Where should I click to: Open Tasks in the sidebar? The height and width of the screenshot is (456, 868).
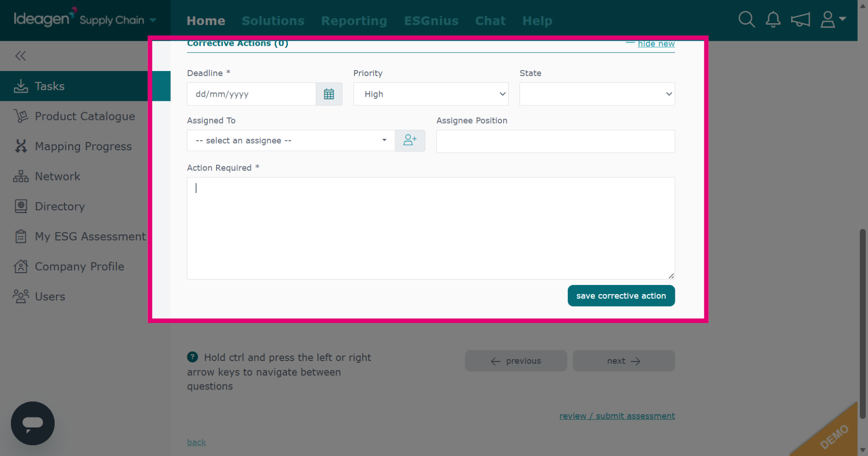click(85, 86)
